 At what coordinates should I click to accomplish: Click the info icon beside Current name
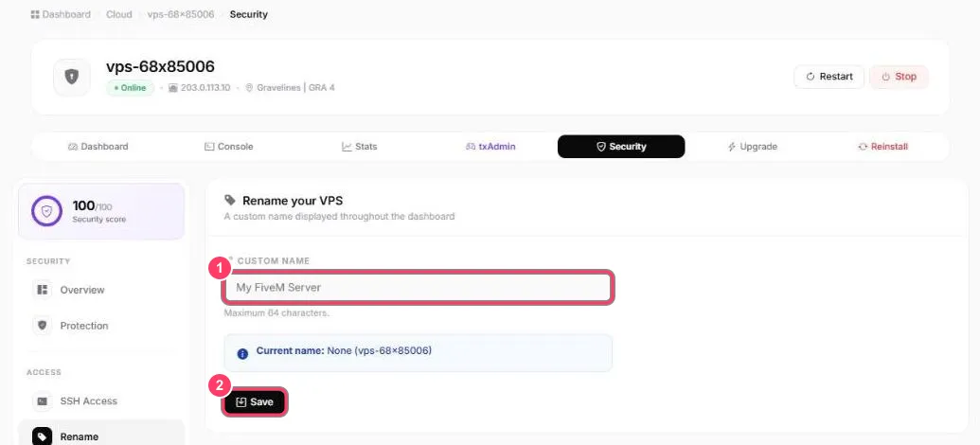point(242,354)
